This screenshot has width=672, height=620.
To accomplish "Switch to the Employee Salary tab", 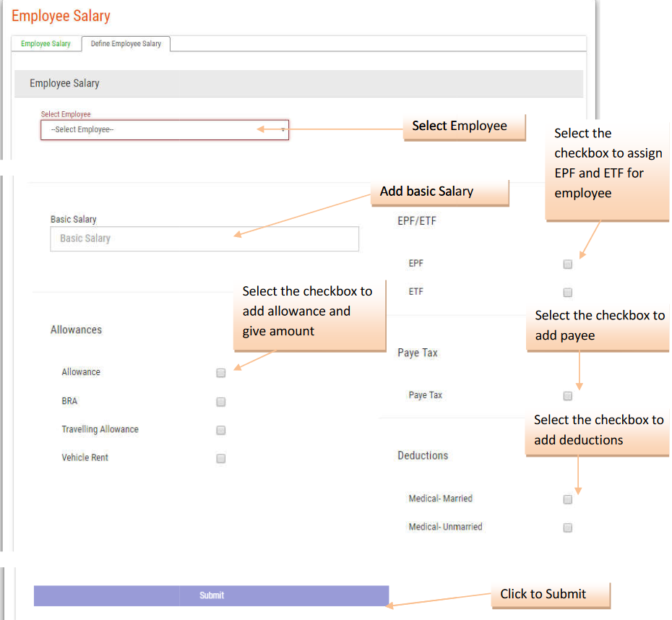I will 46,44.
